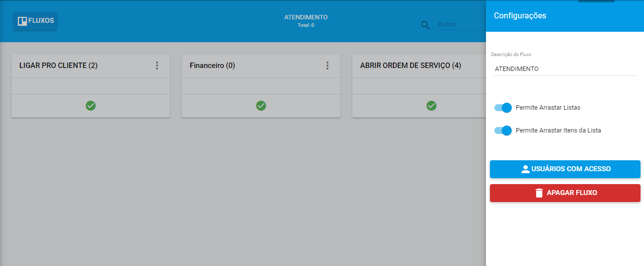Select the LIGAR PRO CLIENTE (2) title
The image size is (644, 266).
pos(58,66)
